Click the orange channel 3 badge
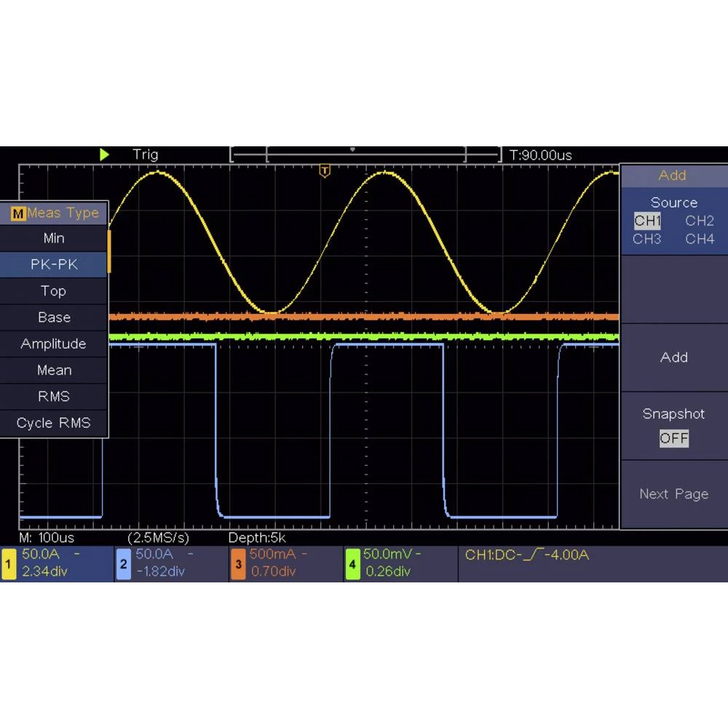This screenshot has width=728, height=728. tap(238, 564)
